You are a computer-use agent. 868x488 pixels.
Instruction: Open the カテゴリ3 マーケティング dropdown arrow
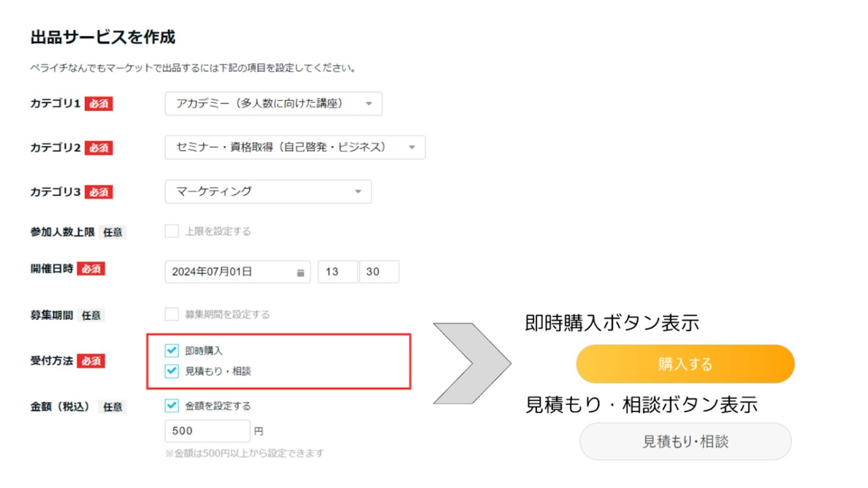click(358, 191)
